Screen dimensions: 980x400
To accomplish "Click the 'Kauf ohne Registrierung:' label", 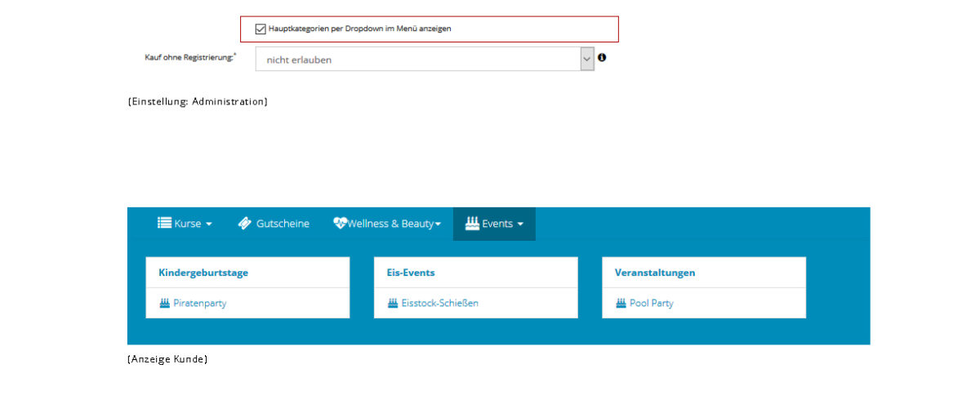I will (190, 58).
